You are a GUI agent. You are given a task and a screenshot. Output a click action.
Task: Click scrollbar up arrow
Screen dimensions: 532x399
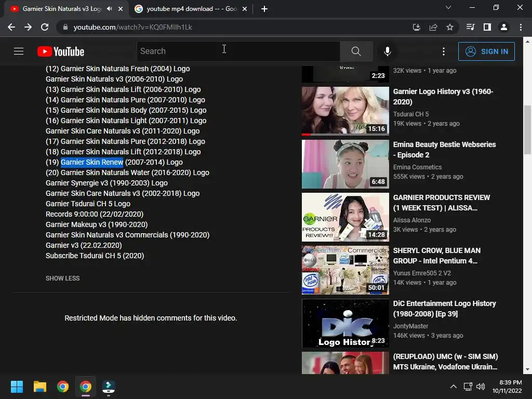tap(527, 42)
